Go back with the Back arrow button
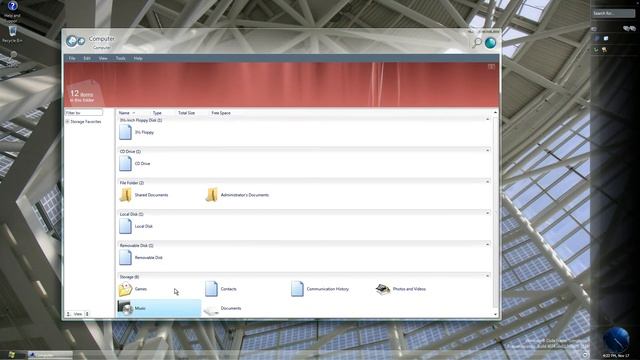 point(71,41)
